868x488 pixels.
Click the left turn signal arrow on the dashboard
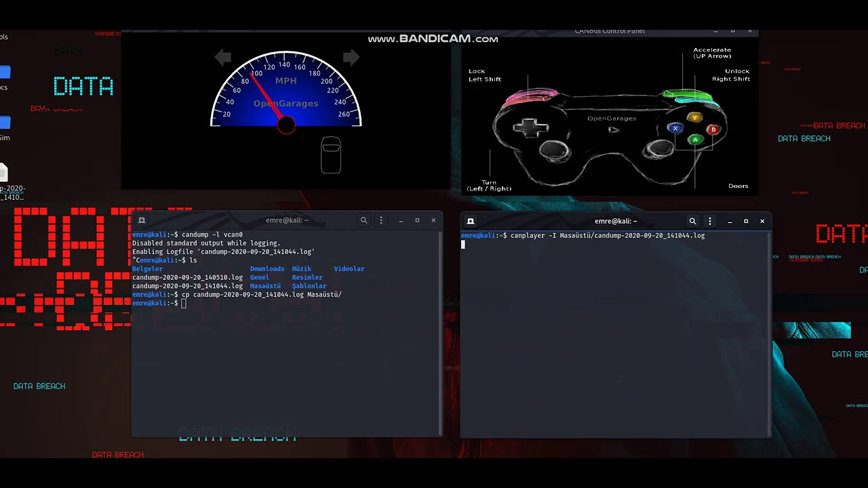point(222,58)
